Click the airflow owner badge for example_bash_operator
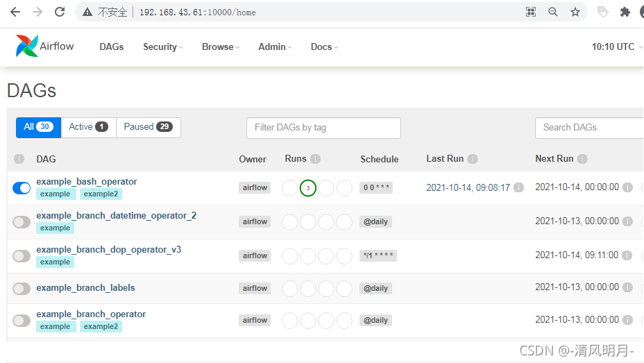 click(x=255, y=187)
